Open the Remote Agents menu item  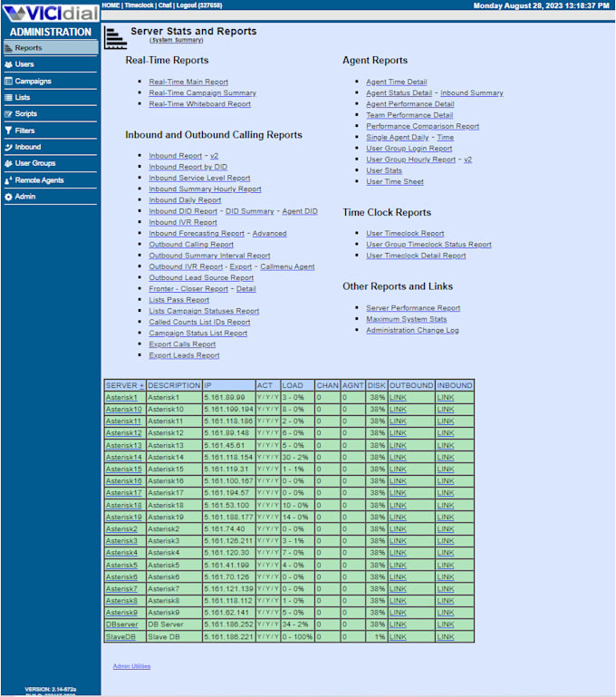(39, 180)
